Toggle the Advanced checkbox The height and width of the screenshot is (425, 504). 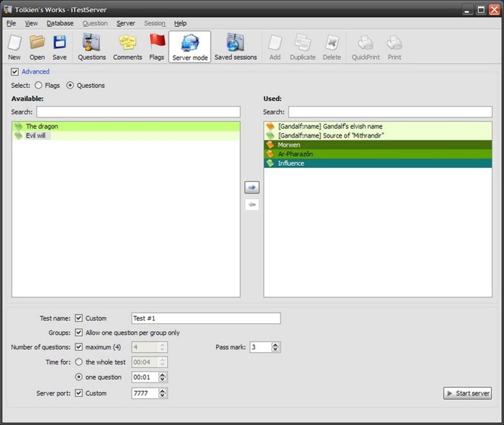coord(15,72)
